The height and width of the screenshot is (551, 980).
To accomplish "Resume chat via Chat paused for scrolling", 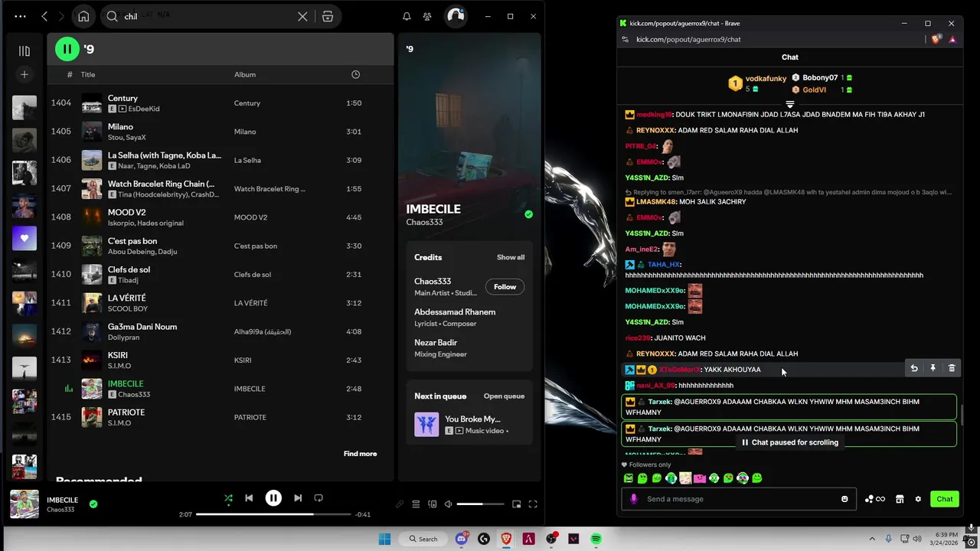I will coord(789,442).
